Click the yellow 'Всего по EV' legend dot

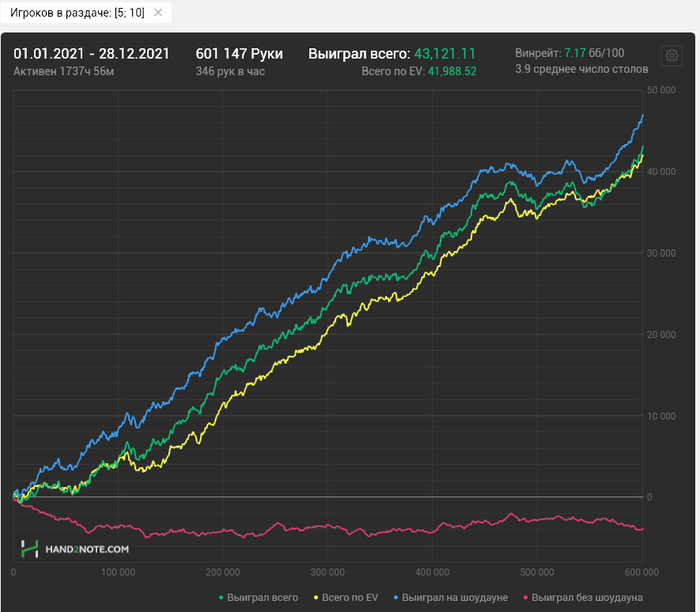pyautogui.click(x=316, y=598)
